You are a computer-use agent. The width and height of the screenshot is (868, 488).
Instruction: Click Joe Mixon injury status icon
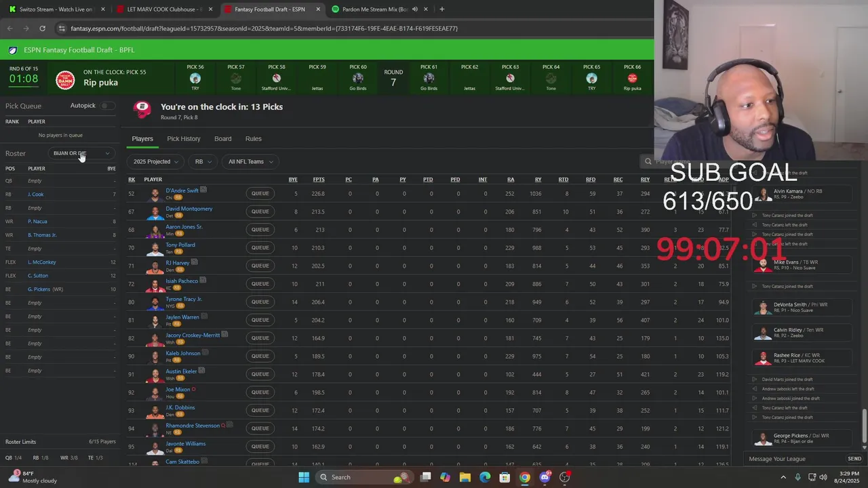click(194, 389)
